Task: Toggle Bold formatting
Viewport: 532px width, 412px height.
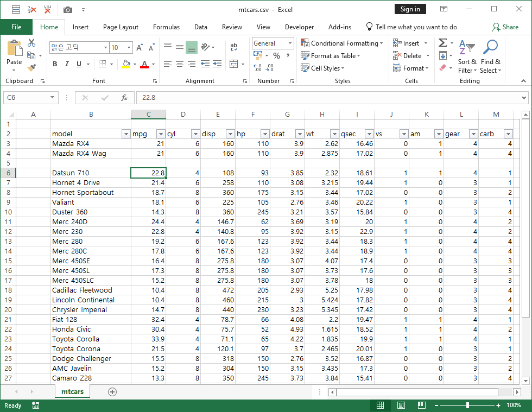Action: pyautogui.click(x=55, y=64)
